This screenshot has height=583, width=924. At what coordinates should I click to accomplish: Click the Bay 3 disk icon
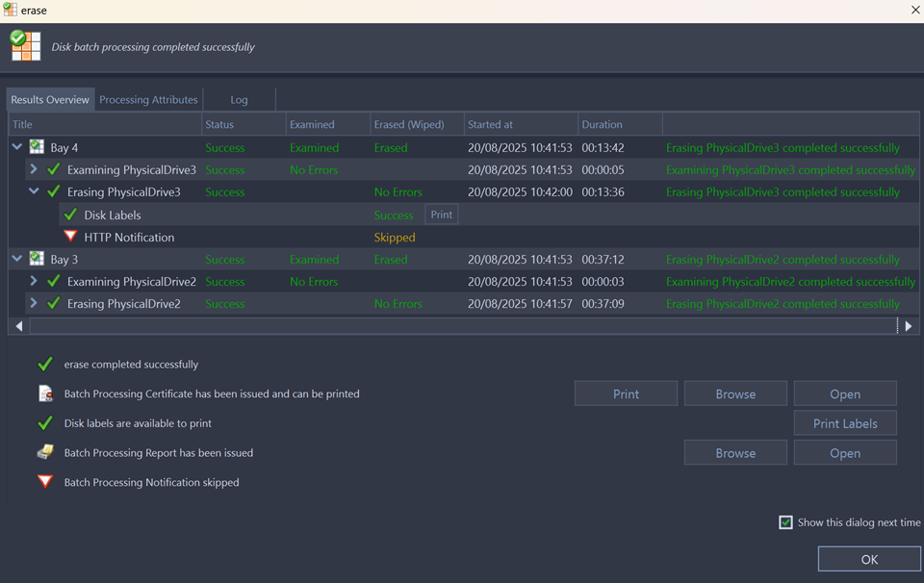pos(37,259)
